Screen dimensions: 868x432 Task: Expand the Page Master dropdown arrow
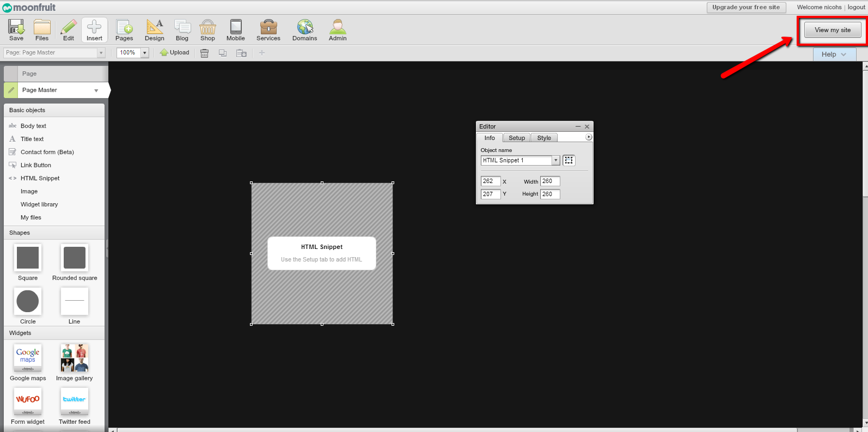pos(96,90)
